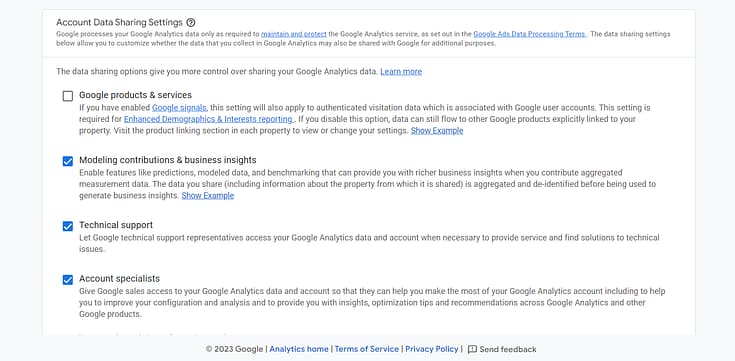735x361 pixels.
Task: Show Example for Google products & services
Action: pyautogui.click(x=437, y=131)
